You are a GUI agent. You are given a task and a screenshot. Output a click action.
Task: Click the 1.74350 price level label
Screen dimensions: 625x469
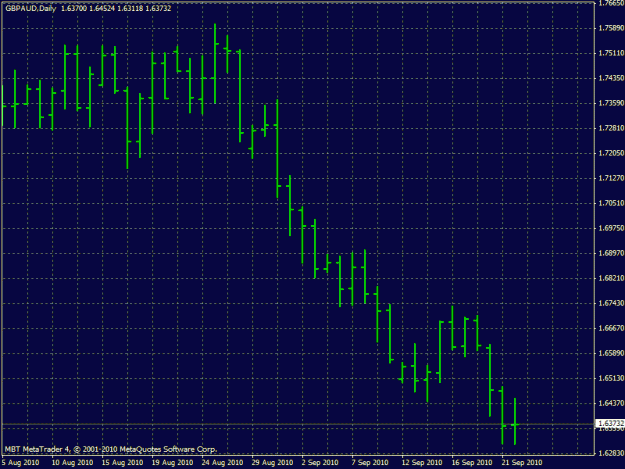[x=611, y=78]
